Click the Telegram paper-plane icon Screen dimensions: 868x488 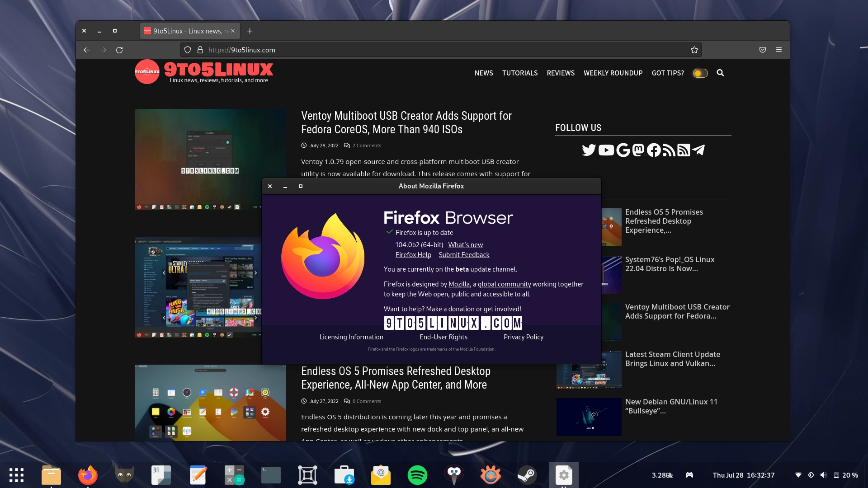pyautogui.click(x=698, y=150)
